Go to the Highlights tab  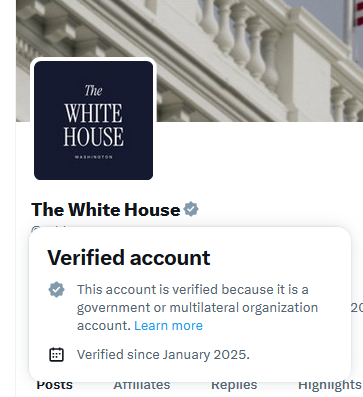point(330,385)
